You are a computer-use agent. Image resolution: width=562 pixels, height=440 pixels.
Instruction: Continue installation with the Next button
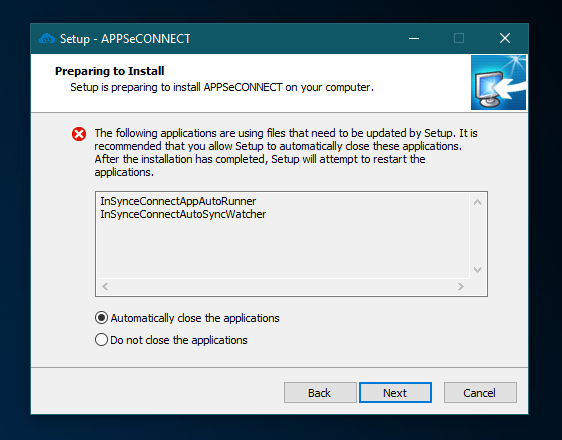pos(395,393)
